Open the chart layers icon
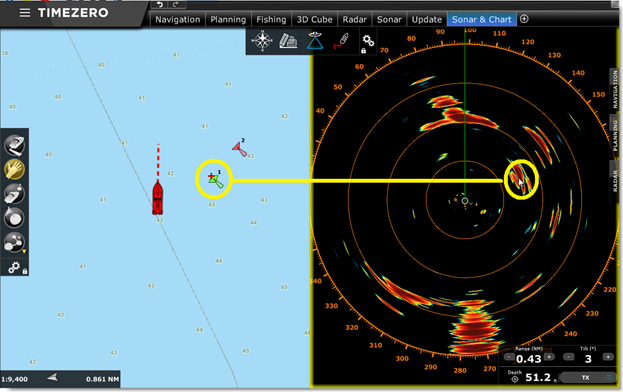 288,41
